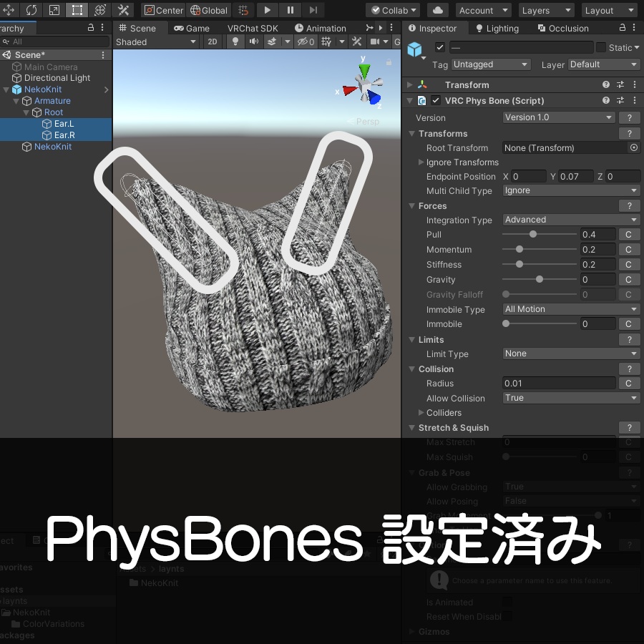
Task: Click curve button for Stiffness
Action: 629,265
